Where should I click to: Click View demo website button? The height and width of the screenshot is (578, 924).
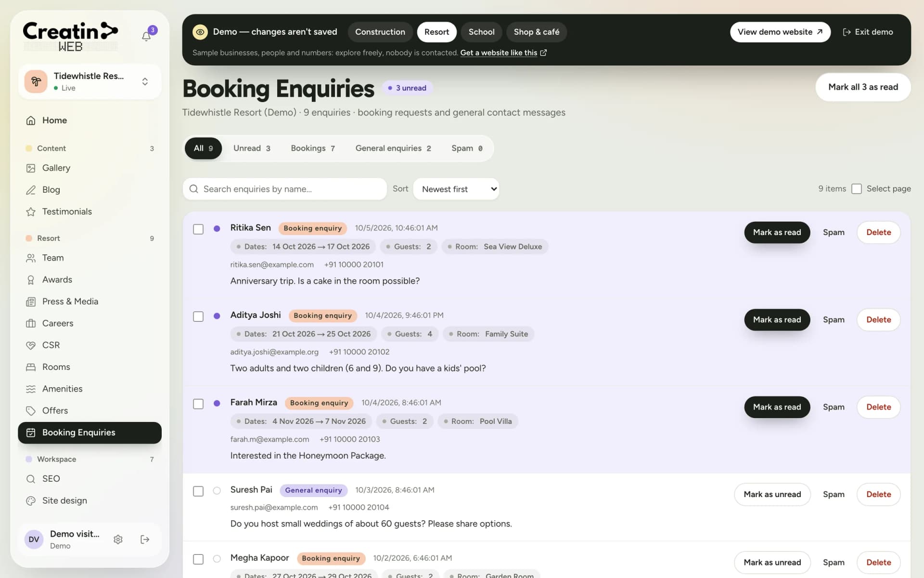pyautogui.click(x=780, y=32)
